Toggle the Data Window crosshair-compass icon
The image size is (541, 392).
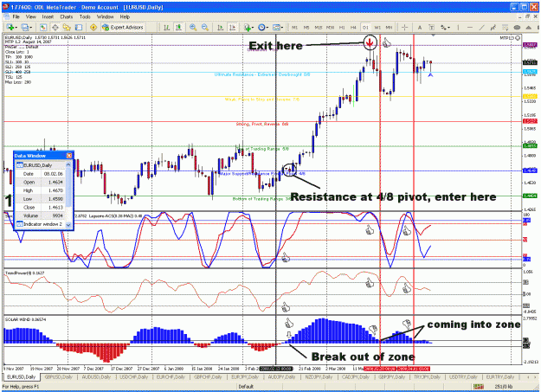(55, 28)
